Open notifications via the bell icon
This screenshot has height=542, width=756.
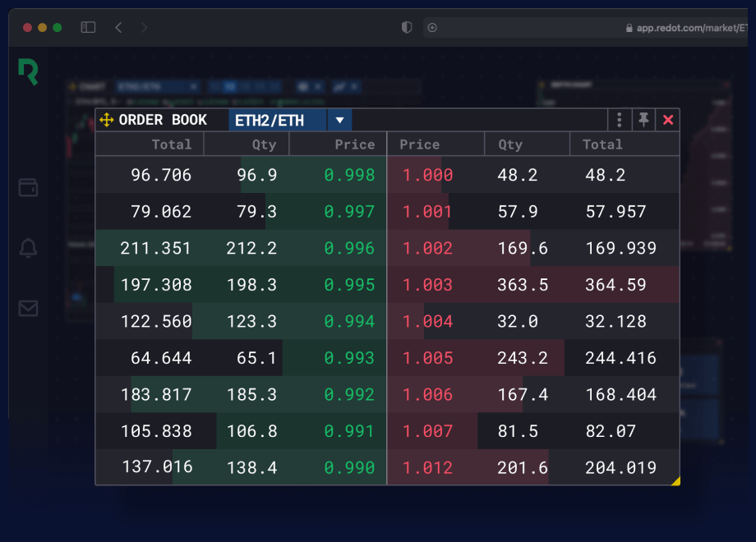click(28, 247)
